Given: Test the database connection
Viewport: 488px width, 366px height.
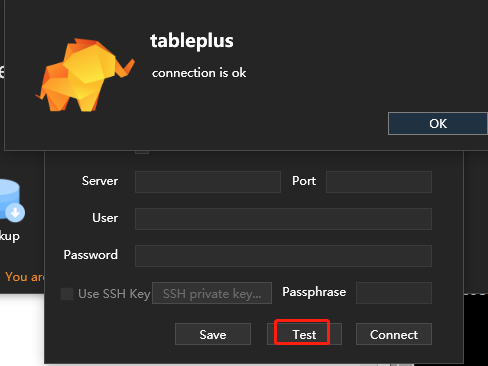Looking at the screenshot, I should click(x=304, y=334).
